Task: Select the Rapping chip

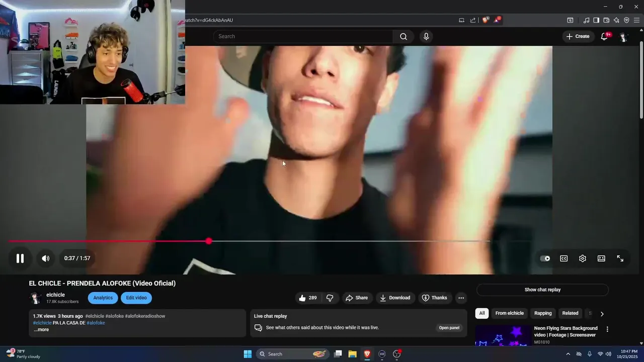Action: click(543, 313)
